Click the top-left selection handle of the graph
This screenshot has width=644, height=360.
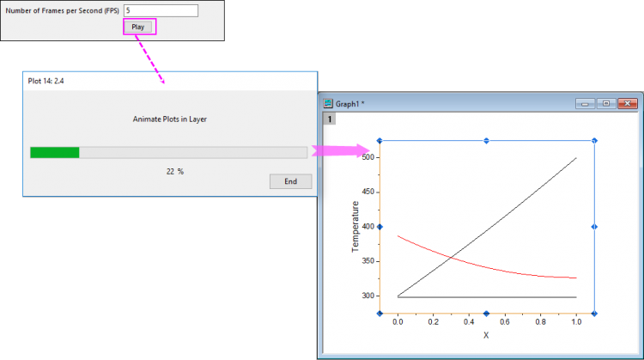coord(380,141)
